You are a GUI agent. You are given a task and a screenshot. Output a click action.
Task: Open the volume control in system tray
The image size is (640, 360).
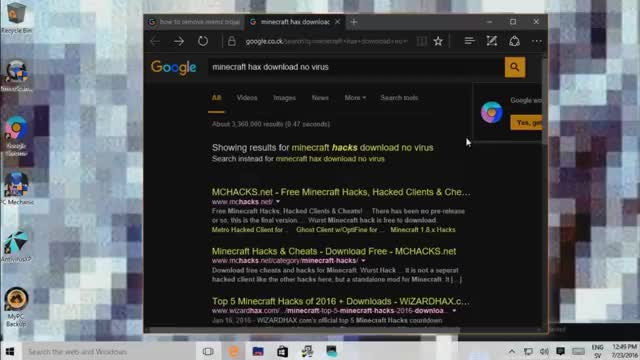point(544,351)
